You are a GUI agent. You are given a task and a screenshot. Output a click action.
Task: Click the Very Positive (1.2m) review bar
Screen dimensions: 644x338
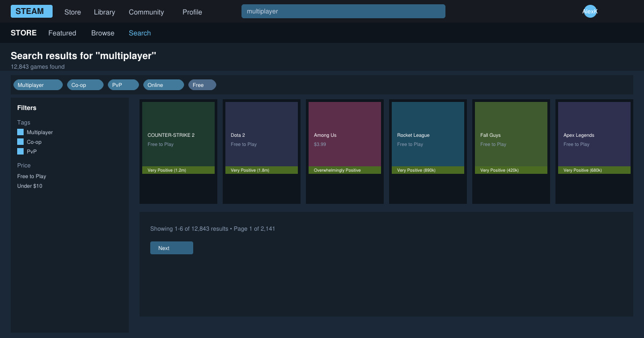[178, 170]
